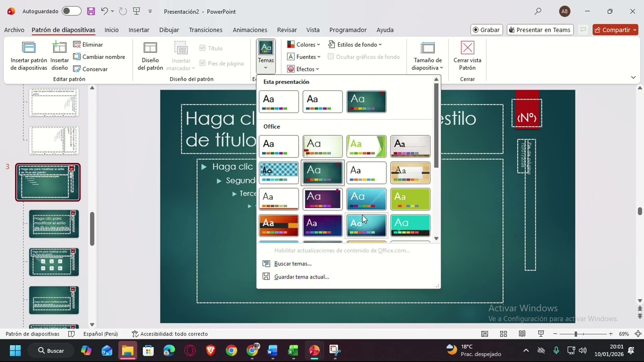The width and height of the screenshot is (644, 362).
Task: Switch to the Insertar tab
Action: click(x=139, y=30)
